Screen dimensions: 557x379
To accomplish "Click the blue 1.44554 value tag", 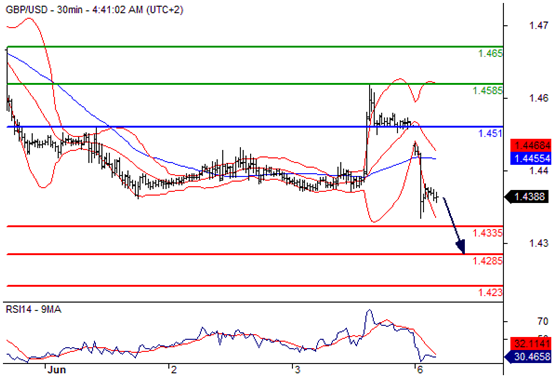I will (x=531, y=158).
